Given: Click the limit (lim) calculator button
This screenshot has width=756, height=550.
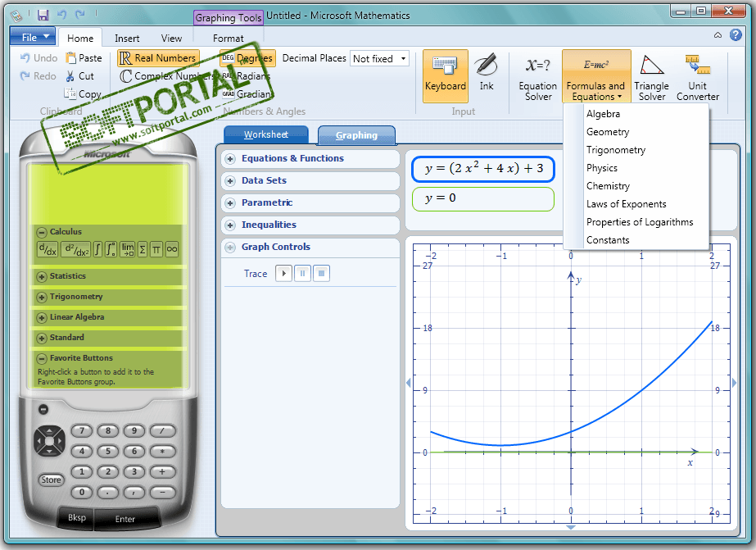Looking at the screenshot, I should [128, 249].
